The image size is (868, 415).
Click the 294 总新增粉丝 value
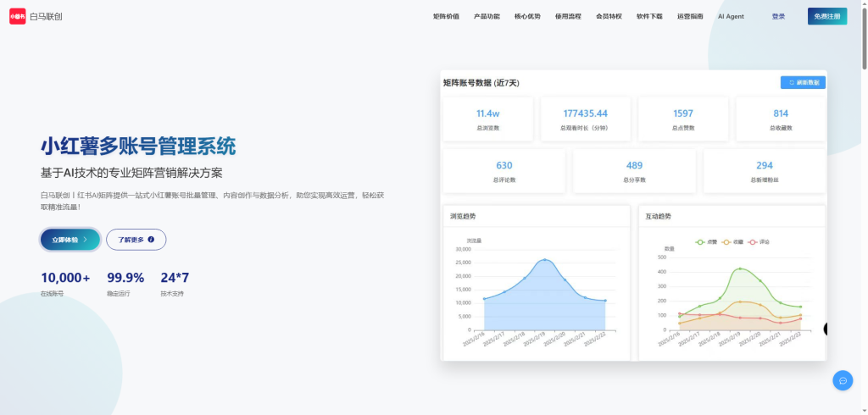tap(765, 165)
